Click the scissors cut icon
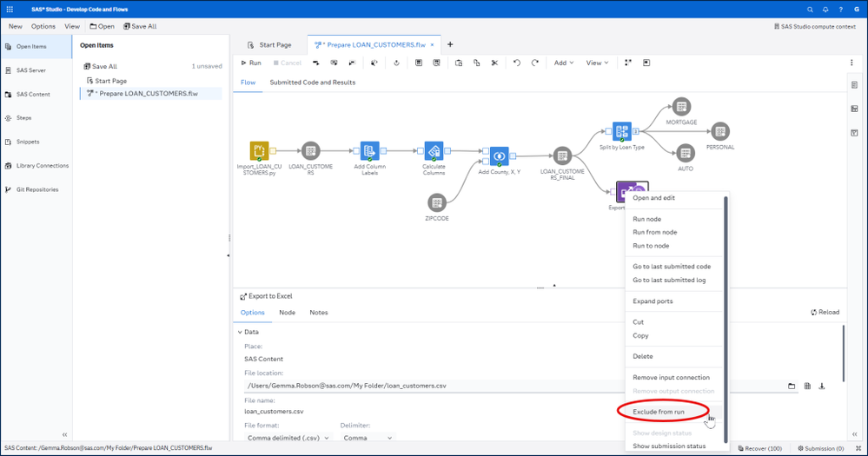 tap(494, 63)
